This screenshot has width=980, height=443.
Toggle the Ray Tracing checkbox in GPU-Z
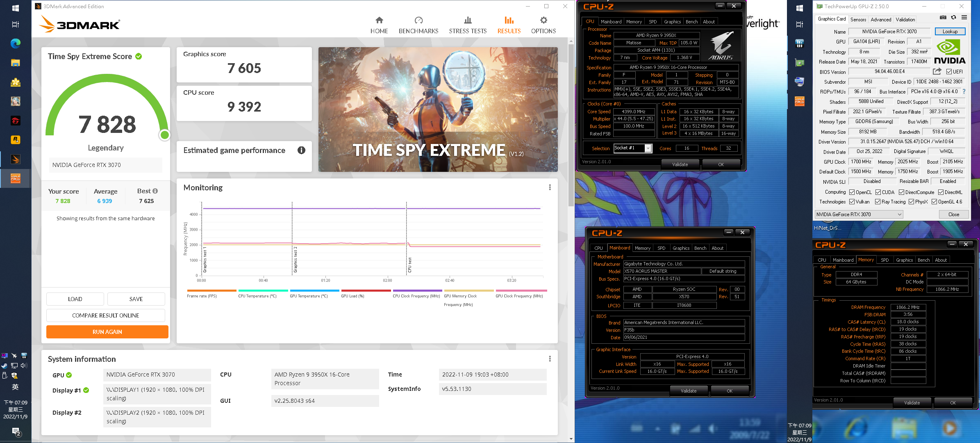tap(878, 201)
